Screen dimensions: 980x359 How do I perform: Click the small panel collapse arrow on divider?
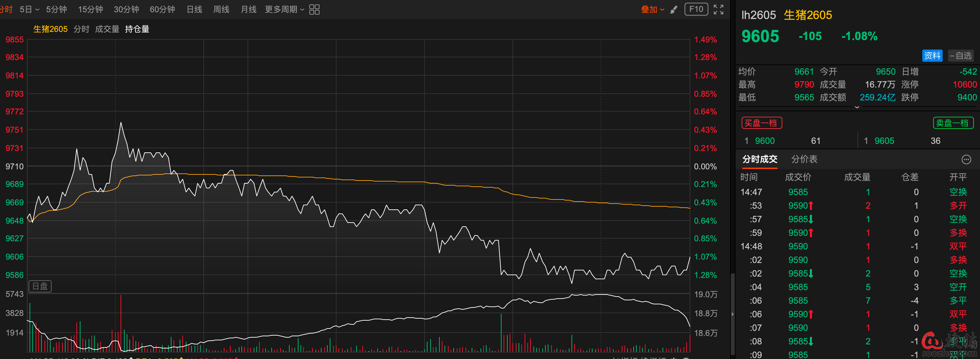pyautogui.click(x=732, y=314)
